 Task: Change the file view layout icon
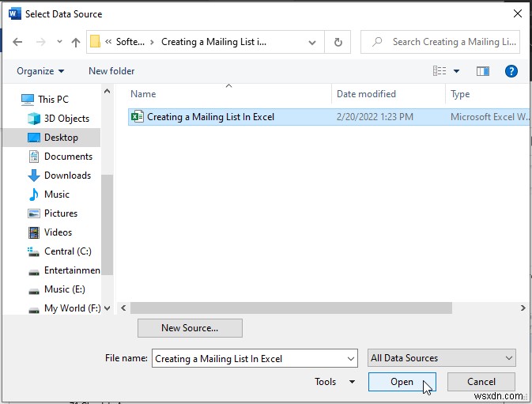440,71
